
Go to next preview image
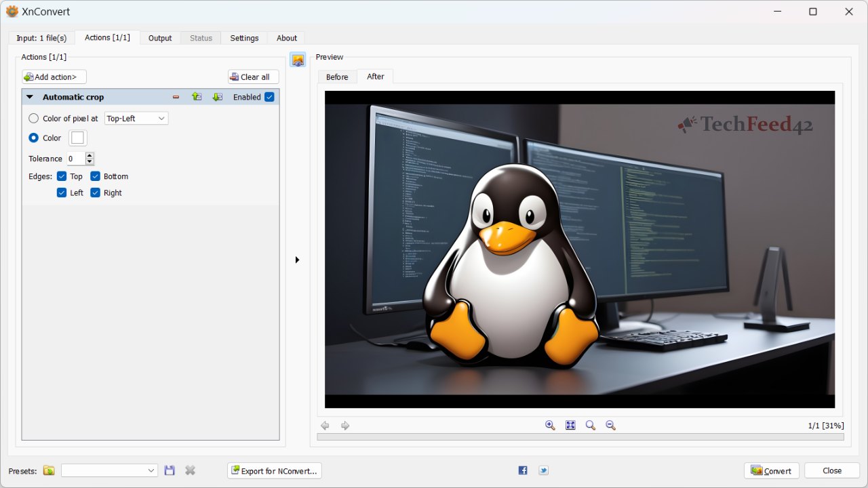pos(345,426)
